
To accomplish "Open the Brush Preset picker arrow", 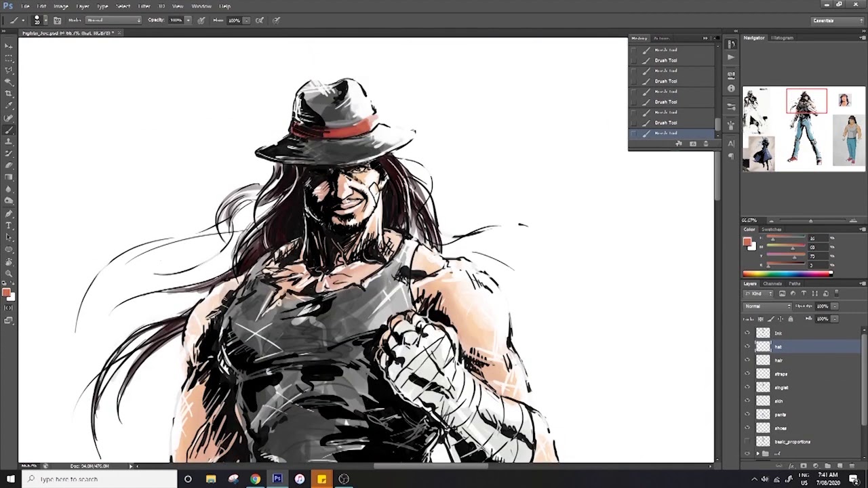I will (x=45, y=20).
